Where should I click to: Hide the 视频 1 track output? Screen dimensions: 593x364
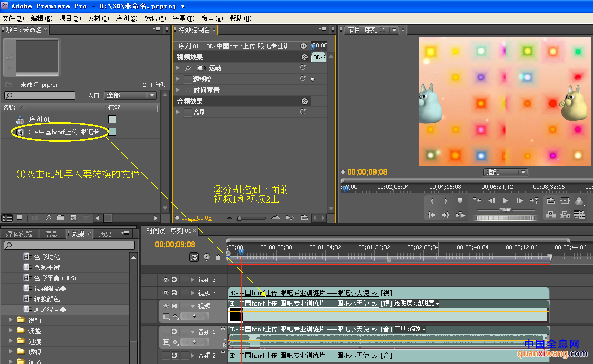point(166,306)
